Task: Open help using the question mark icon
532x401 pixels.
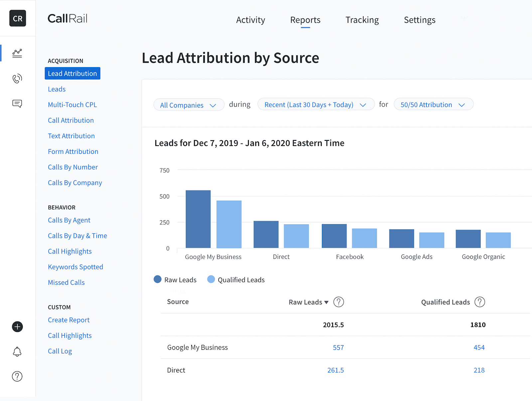Action: (17, 376)
